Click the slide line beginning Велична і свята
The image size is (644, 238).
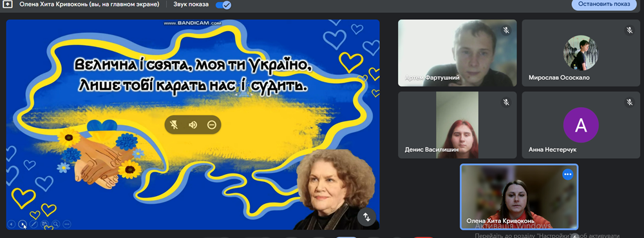click(x=193, y=64)
